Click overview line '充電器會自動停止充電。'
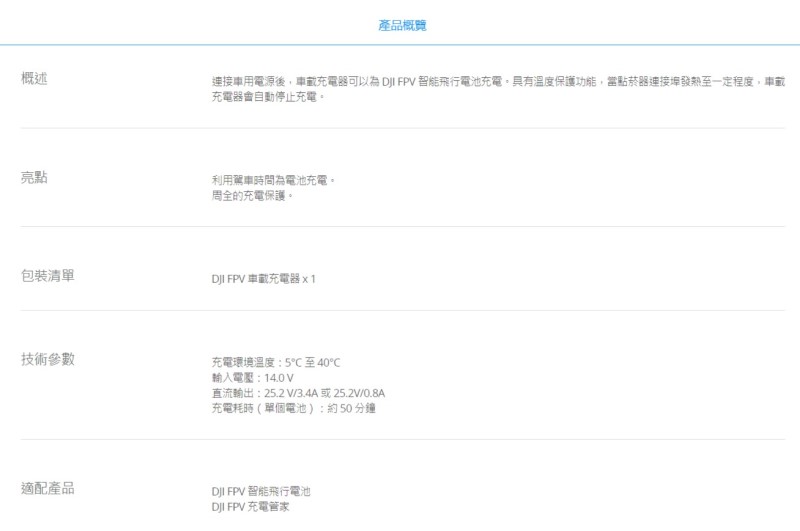This screenshot has height=531, width=800. click(x=268, y=96)
